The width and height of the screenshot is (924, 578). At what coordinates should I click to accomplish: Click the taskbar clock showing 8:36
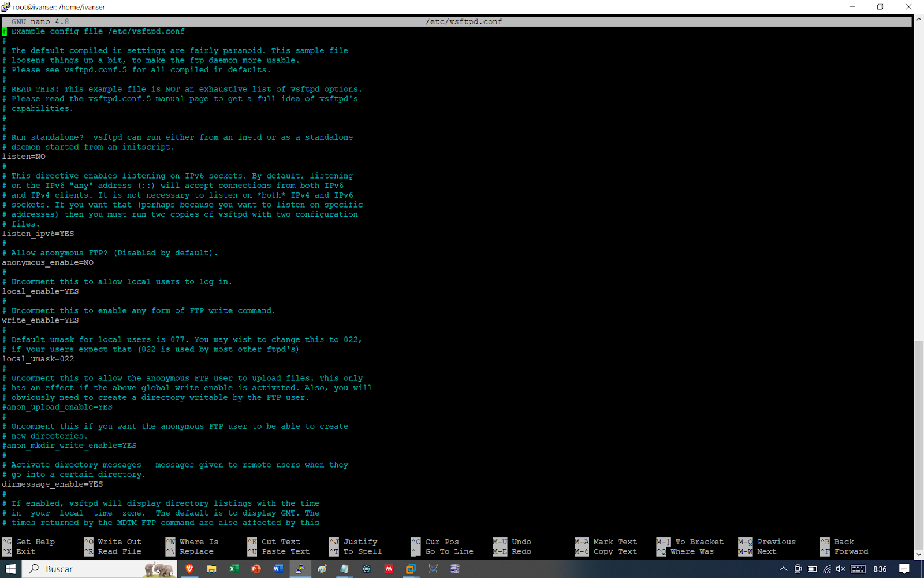(880, 569)
